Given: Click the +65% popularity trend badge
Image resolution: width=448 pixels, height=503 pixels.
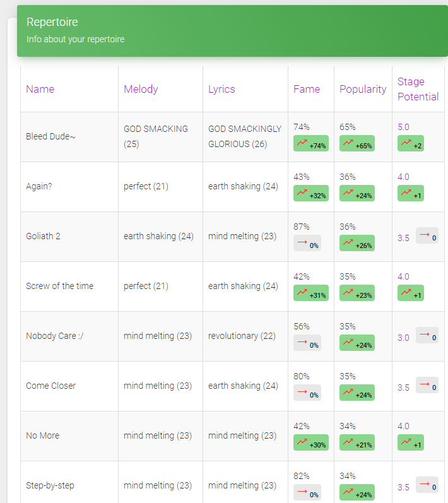Looking at the screenshot, I should 357,144.
